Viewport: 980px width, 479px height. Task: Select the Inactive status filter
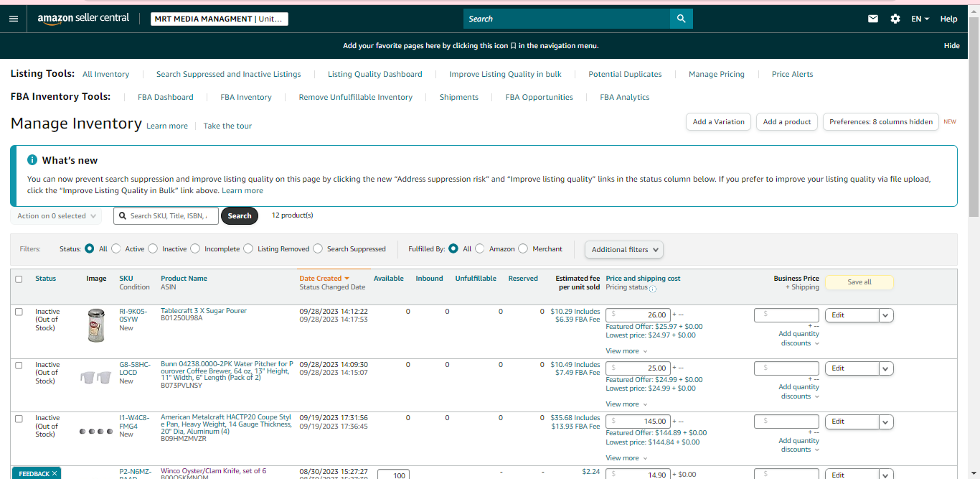click(153, 248)
